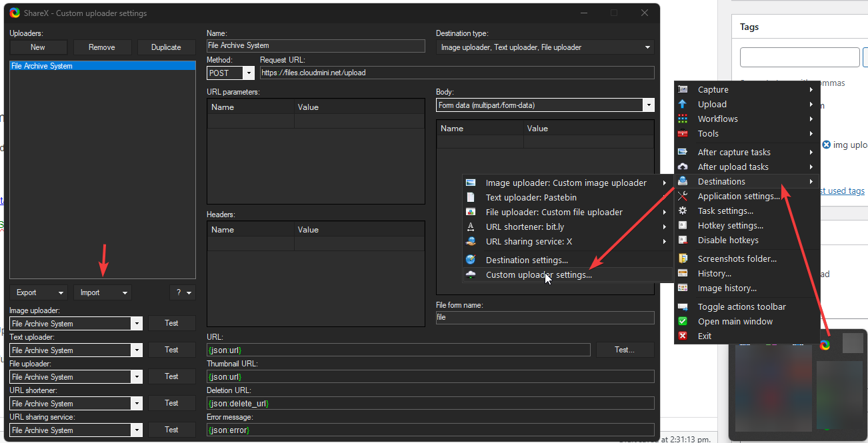Select Open main window menu entry
Screen dimensions: 868x443
(x=747, y=321)
